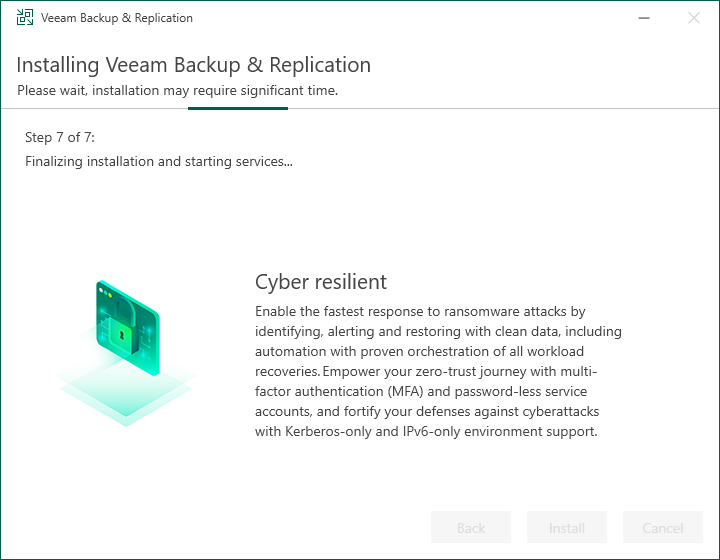Viewport: 720px width, 560px height.
Task: Click the three dots on padlock window graphic
Action: [106, 292]
